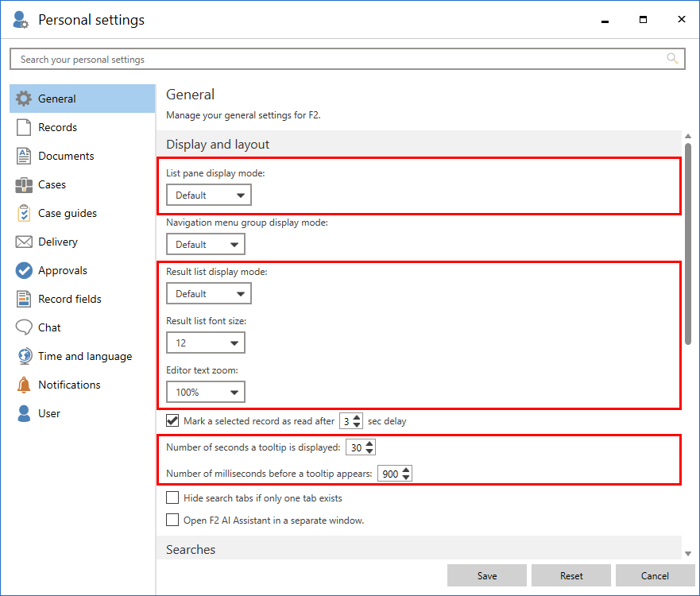This screenshot has width=700, height=596.
Task: Switch to Cases settings
Action: click(82, 184)
